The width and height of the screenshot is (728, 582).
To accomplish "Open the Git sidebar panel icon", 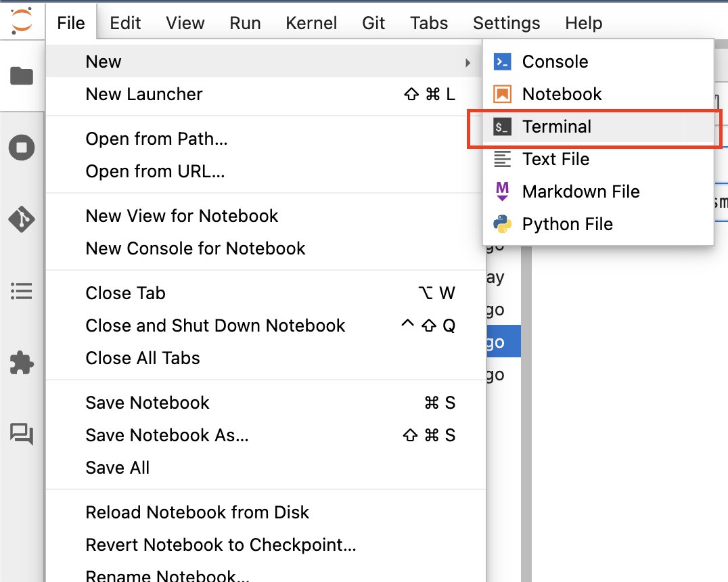I will point(22,219).
